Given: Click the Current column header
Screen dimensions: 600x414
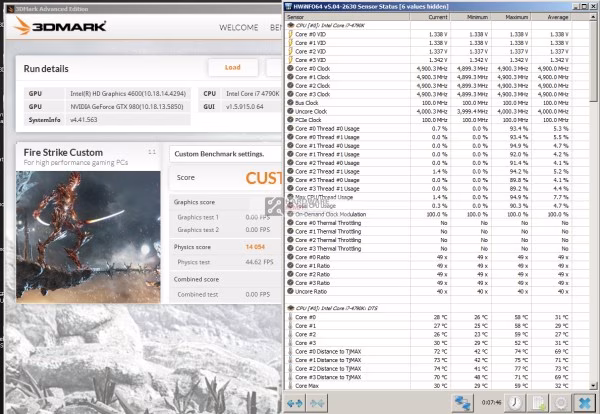Looking at the screenshot, I should click(430, 17).
